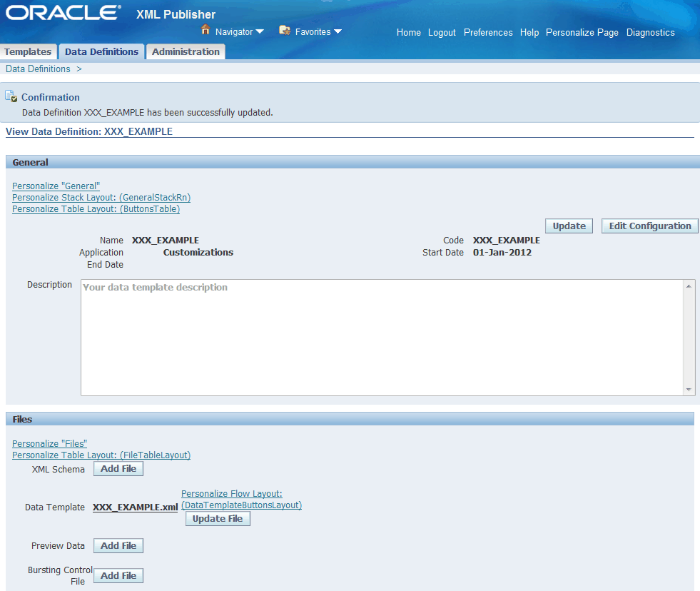
Task: Open Personalize Flow Layout DataTemplateButtonsLayout link
Action: [241, 500]
